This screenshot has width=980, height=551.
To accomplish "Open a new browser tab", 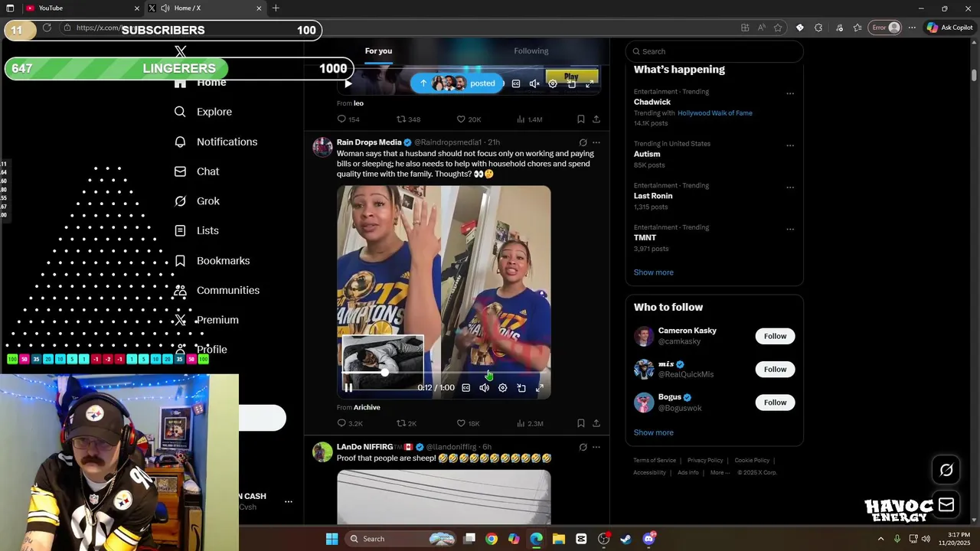I will tap(276, 8).
